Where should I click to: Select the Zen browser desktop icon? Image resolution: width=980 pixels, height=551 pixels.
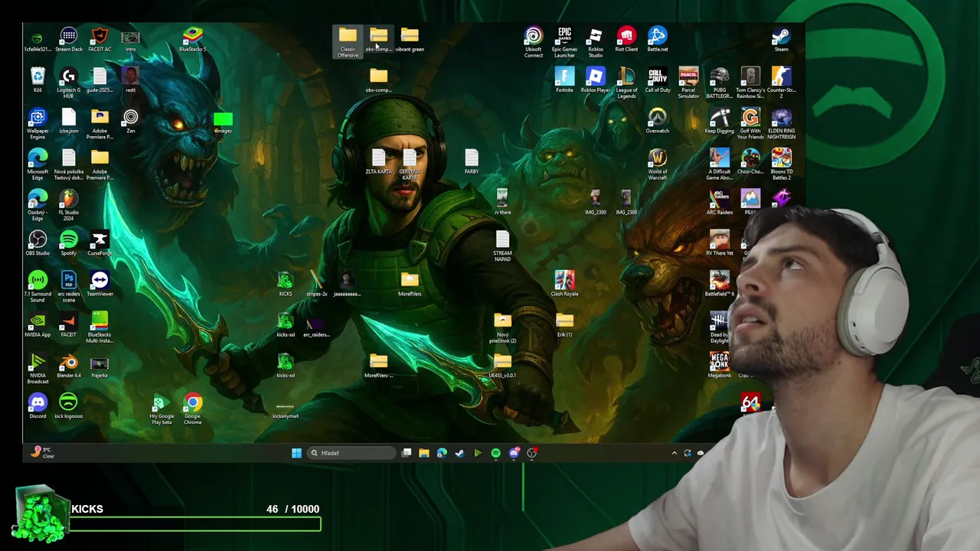click(x=131, y=121)
